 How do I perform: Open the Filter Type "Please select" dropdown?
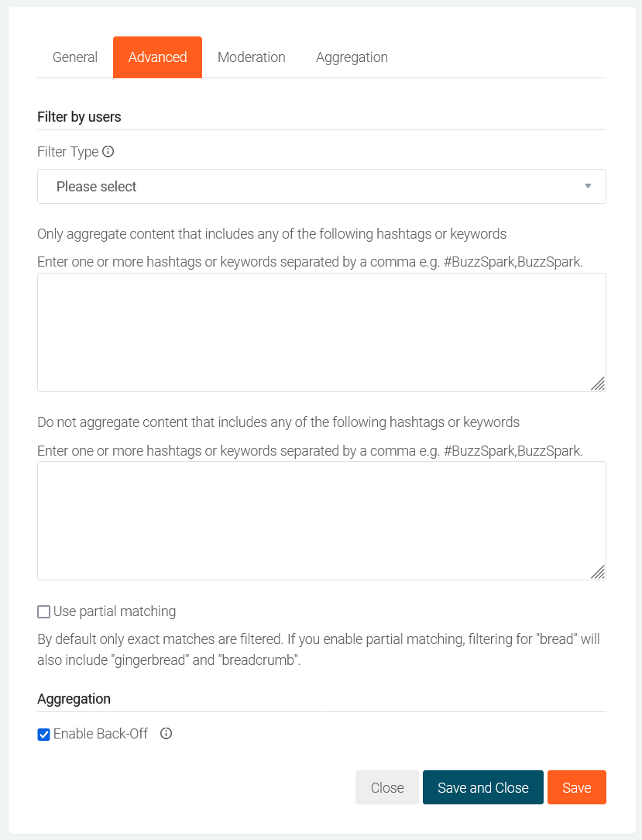(321, 187)
